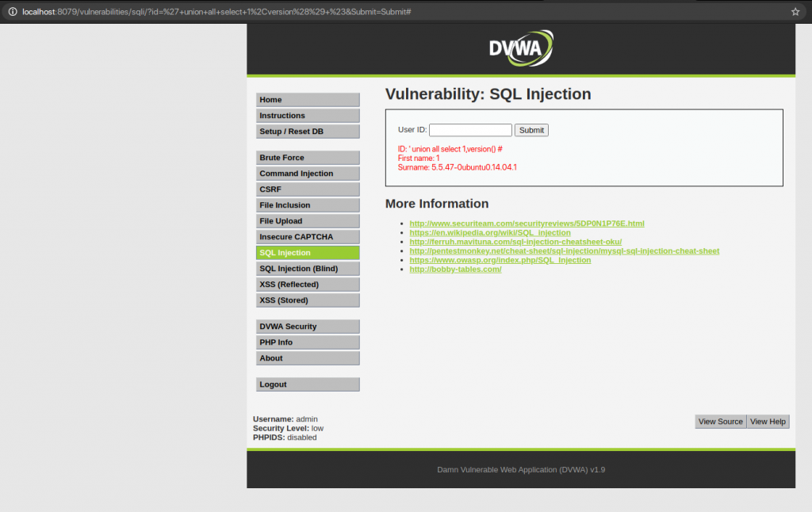Open the DVWA Security settings
Viewport: 812px width, 512px height.
tap(308, 326)
